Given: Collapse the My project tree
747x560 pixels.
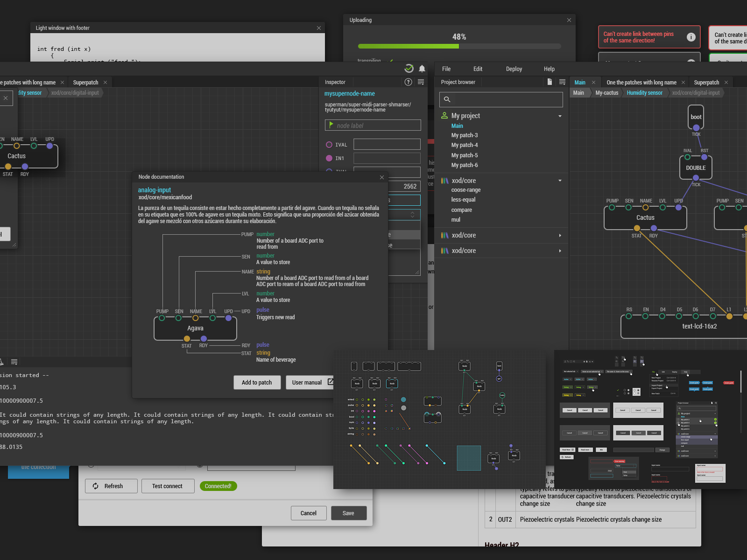Looking at the screenshot, I should [x=559, y=116].
